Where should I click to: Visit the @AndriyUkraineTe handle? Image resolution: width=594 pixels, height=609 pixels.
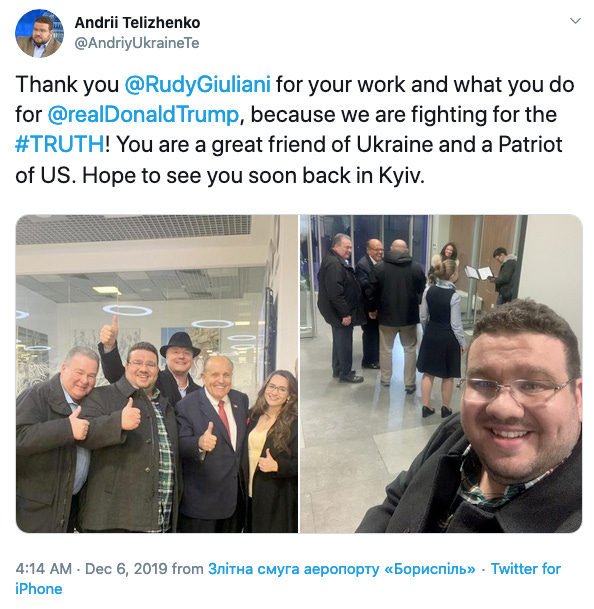point(136,43)
